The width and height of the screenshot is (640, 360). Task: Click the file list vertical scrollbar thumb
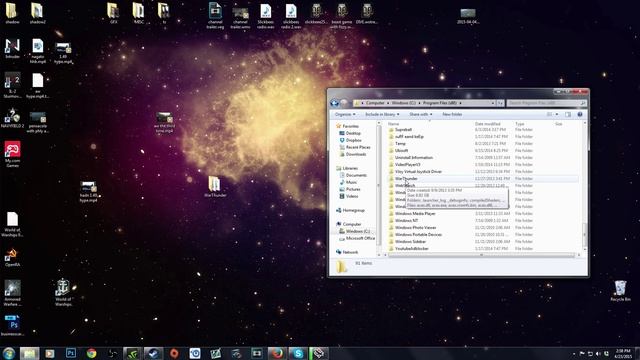(x=584, y=234)
